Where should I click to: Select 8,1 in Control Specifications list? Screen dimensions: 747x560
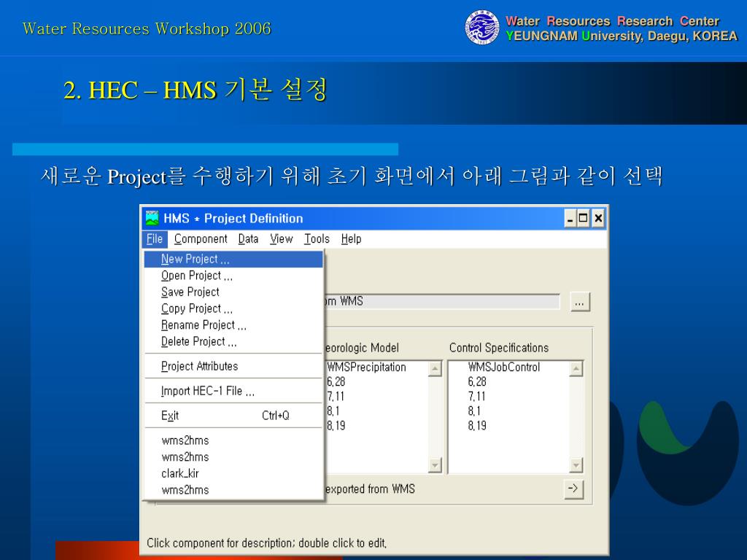pyautogui.click(x=474, y=411)
